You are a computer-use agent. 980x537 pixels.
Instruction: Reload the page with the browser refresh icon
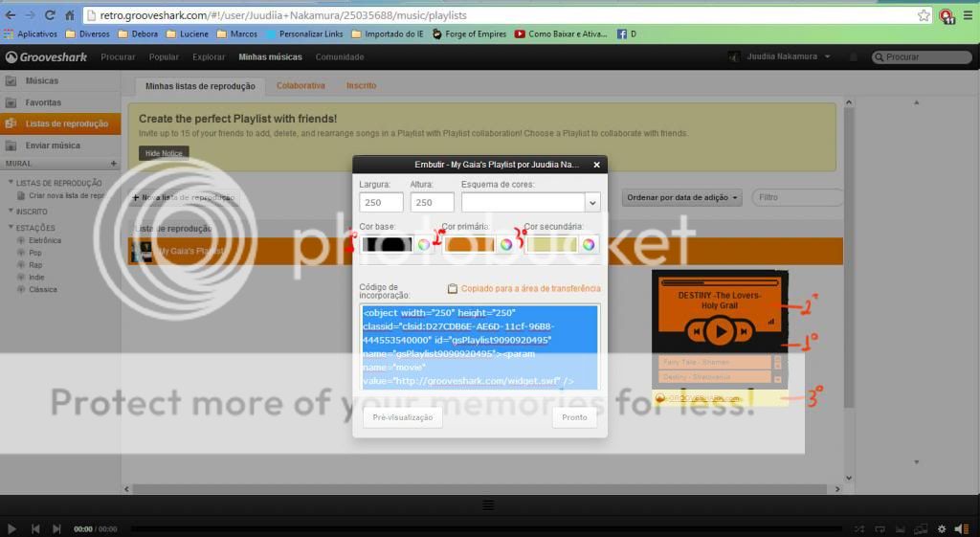tap(49, 15)
